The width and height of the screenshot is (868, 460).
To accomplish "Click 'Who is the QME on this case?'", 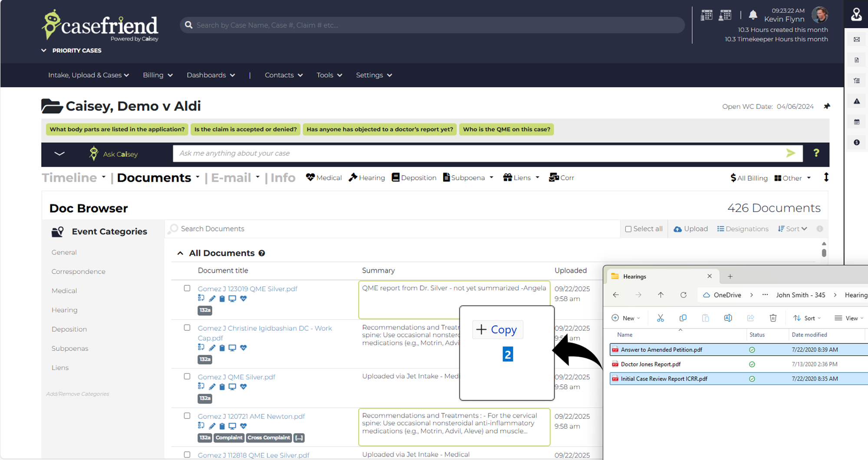I will click(x=506, y=129).
